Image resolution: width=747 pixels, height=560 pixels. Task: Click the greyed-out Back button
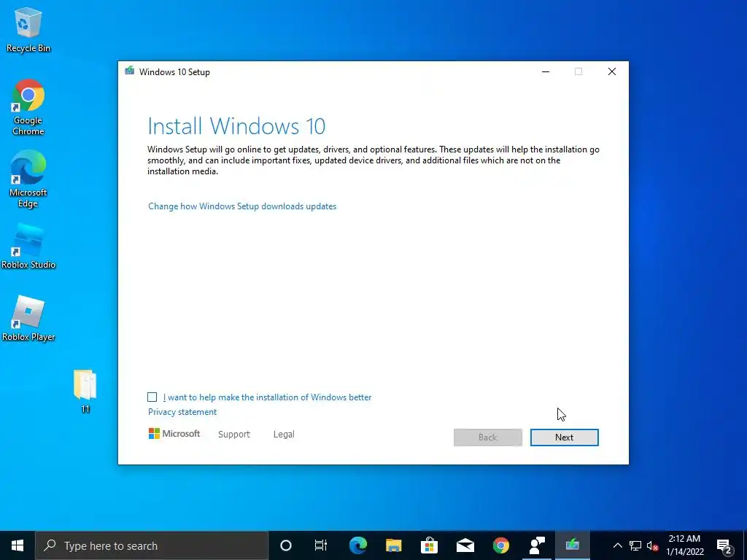(x=488, y=437)
